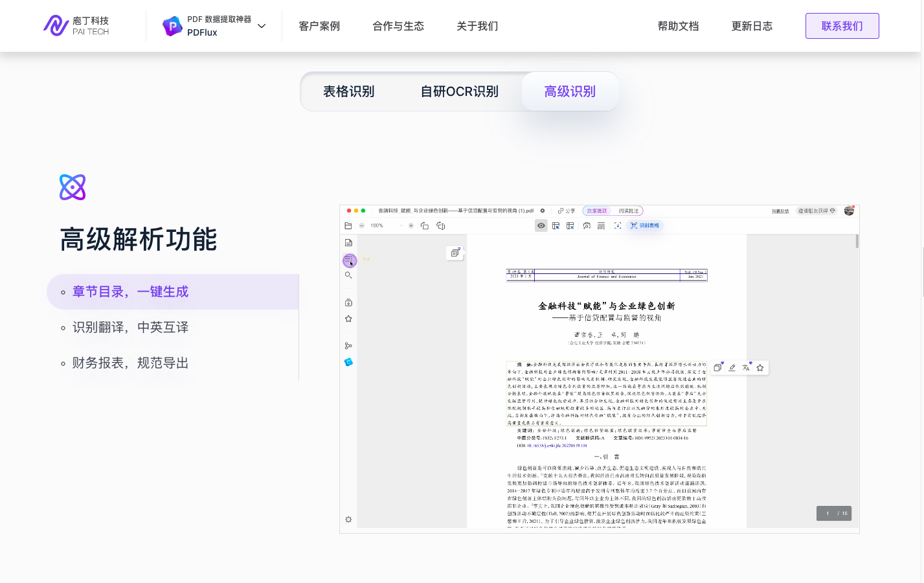Click the star favorites icon in PDF sidebar

pyautogui.click(x=348, y=319)
